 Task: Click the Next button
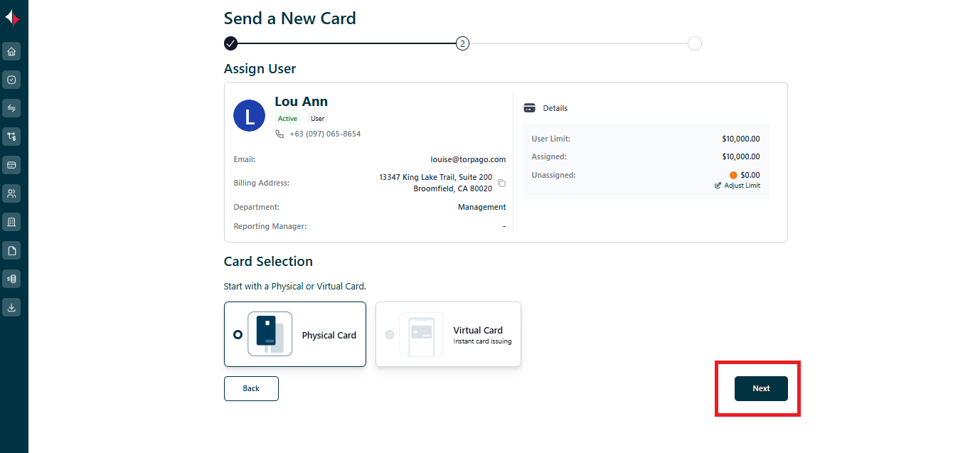coord(761,388)
